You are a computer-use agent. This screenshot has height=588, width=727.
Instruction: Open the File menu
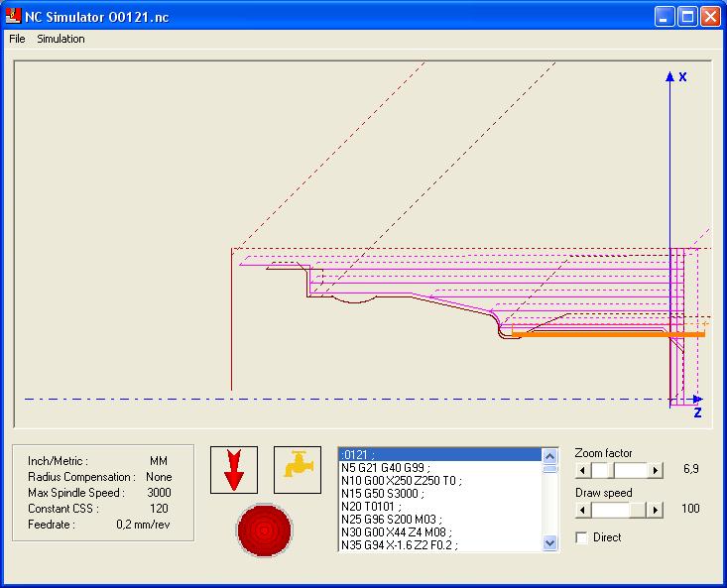(17, 39)
